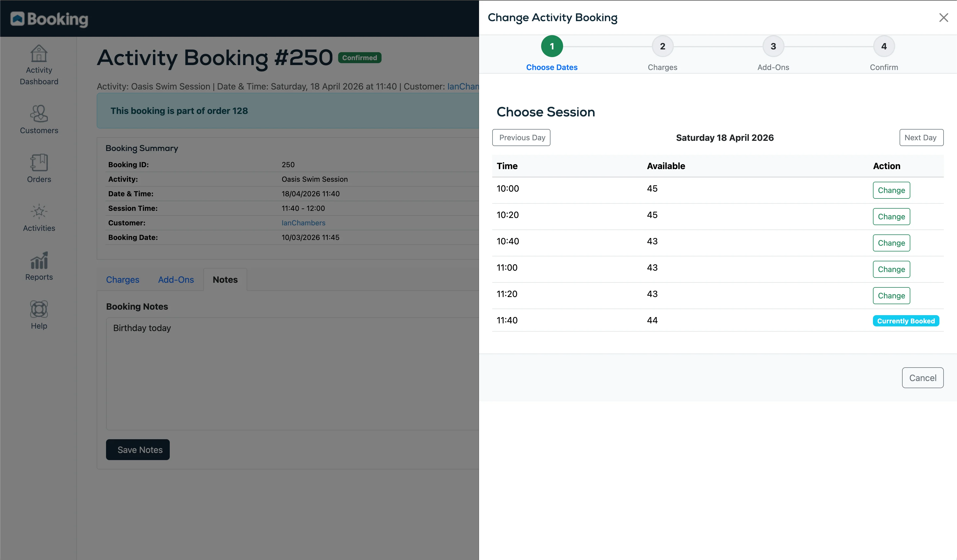Screen dimensions: 957x560
Task: Open the Activity Dashboard home icon
Action: pyautogui.click(x=39, y=54)
